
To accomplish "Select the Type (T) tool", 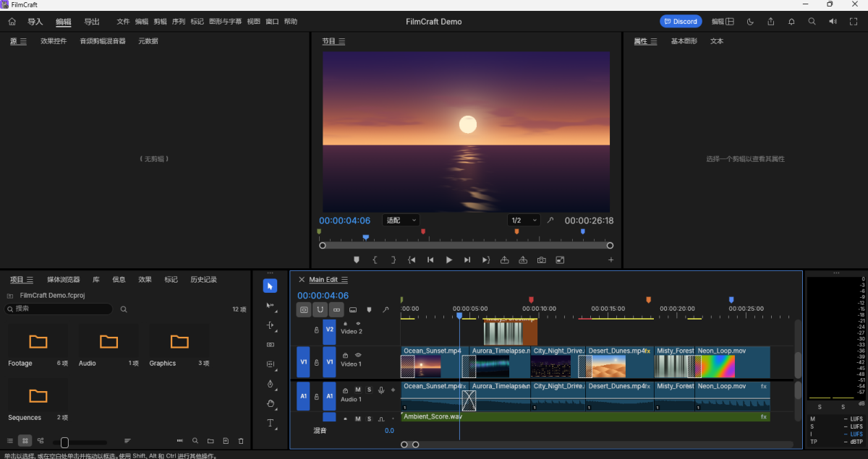I will tap(270, 423).
